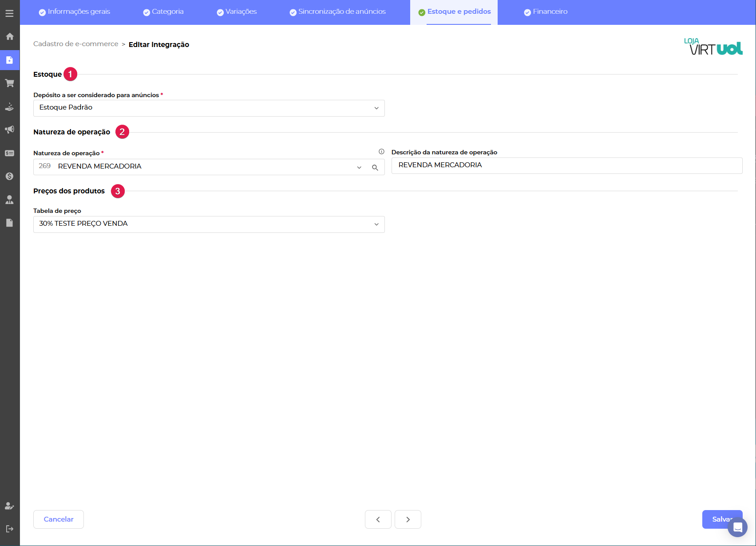Open the user edit profile icon

(x=9, y=506)
